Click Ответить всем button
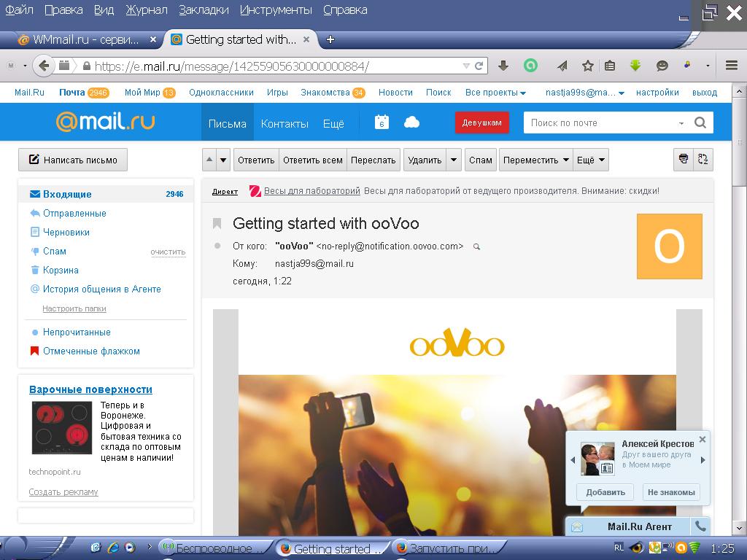This screenshot has width=747, height=560. (x=312, y=160)
